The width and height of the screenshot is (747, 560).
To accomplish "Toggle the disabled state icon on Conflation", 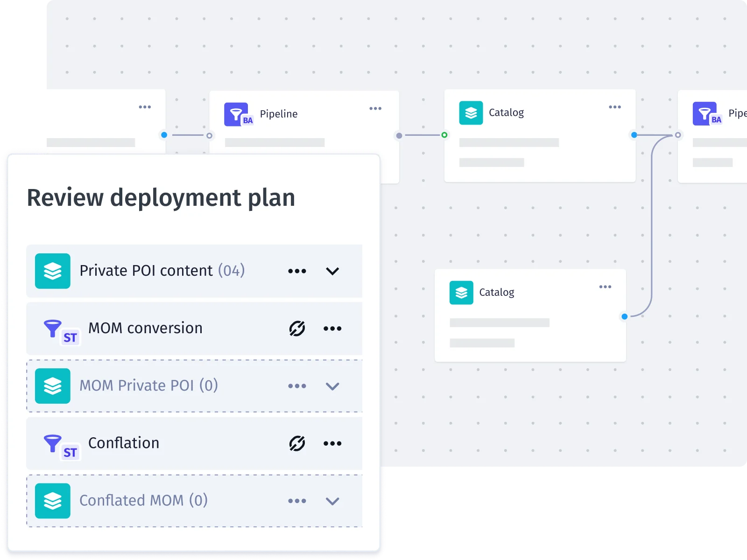I will click(297, 443).
